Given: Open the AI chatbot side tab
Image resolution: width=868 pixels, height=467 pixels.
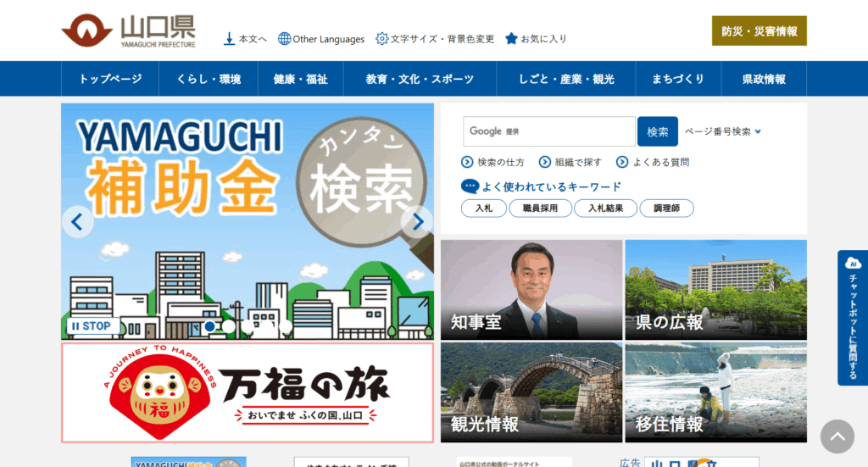Looking at the screenshot, I should [853, 318].
